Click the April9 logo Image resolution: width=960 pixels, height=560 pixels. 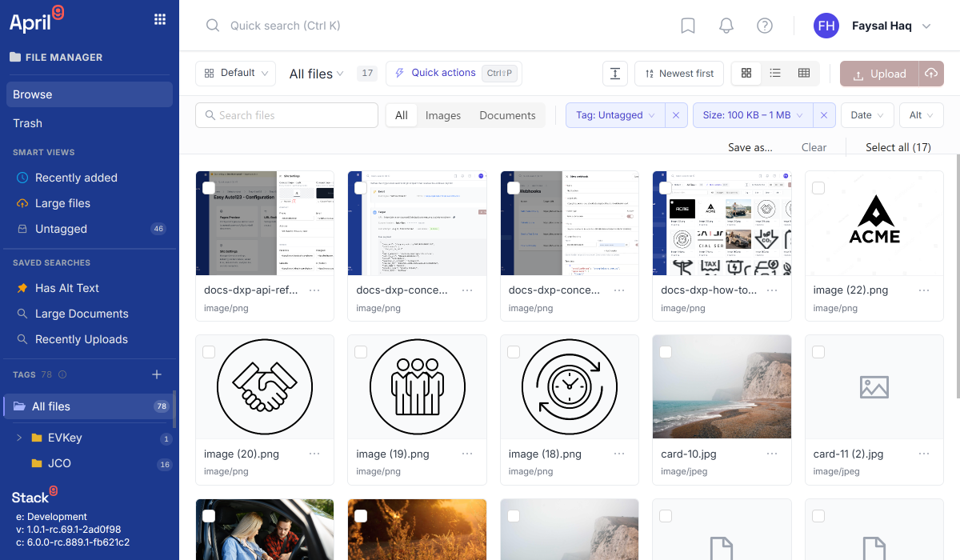point(37,19)
